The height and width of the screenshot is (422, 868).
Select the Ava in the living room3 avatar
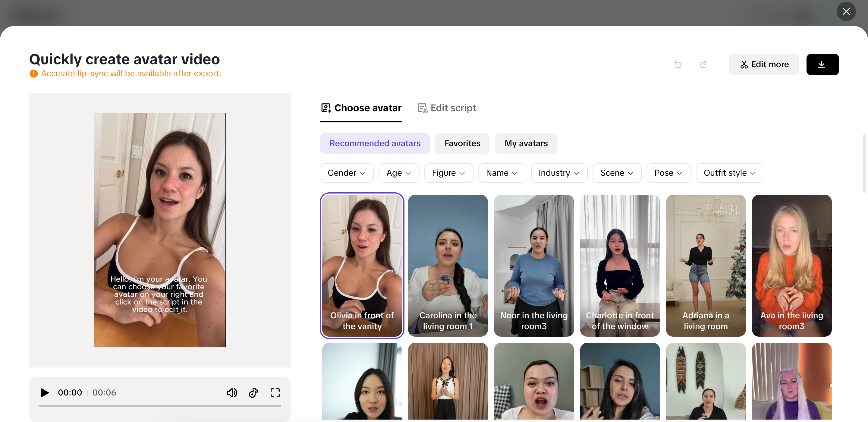point(792,266)
